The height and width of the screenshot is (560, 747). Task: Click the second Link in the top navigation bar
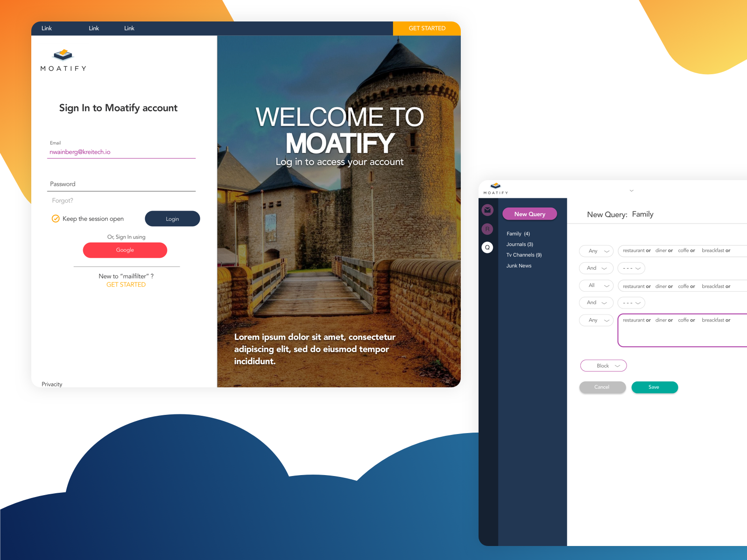tap(94, 28)
